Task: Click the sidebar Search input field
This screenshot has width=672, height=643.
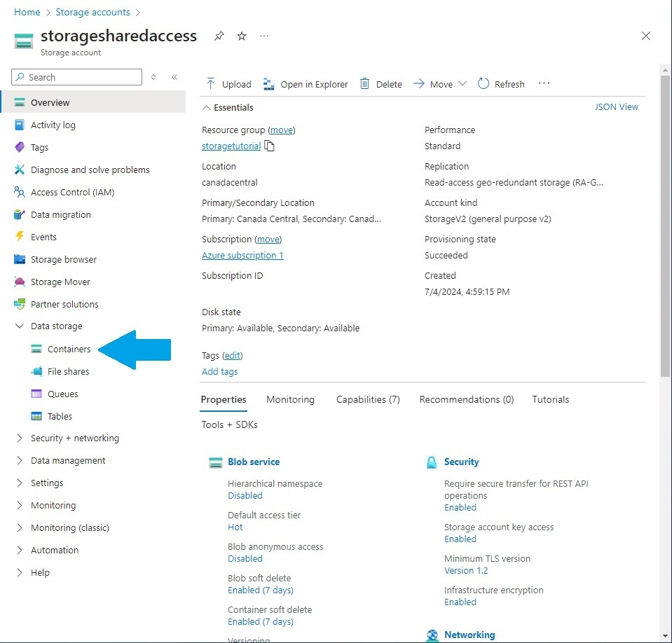Action: 76,77
